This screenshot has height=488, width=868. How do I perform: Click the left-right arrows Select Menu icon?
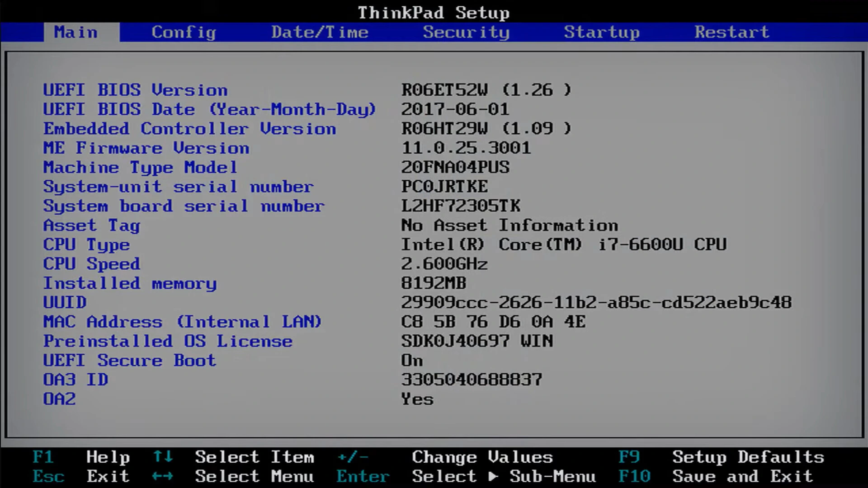point(162,476)
